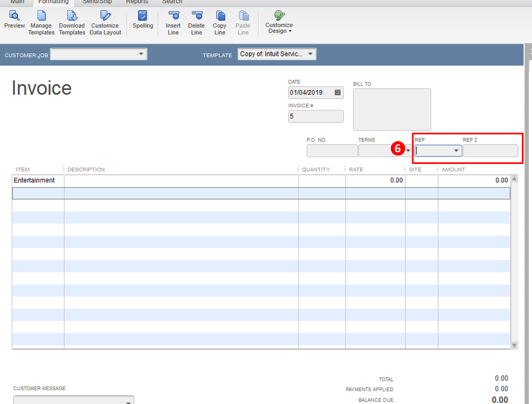Viewport: 532px width, 404px height.
Task: Click the Invoice # field
Action: (316, 117)
